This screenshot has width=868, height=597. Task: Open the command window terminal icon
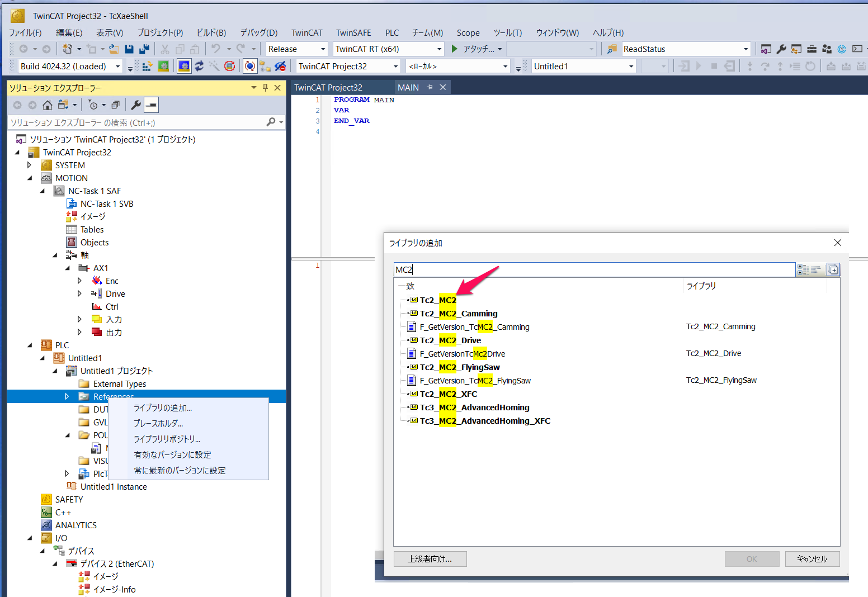click(x=857, y=49)
